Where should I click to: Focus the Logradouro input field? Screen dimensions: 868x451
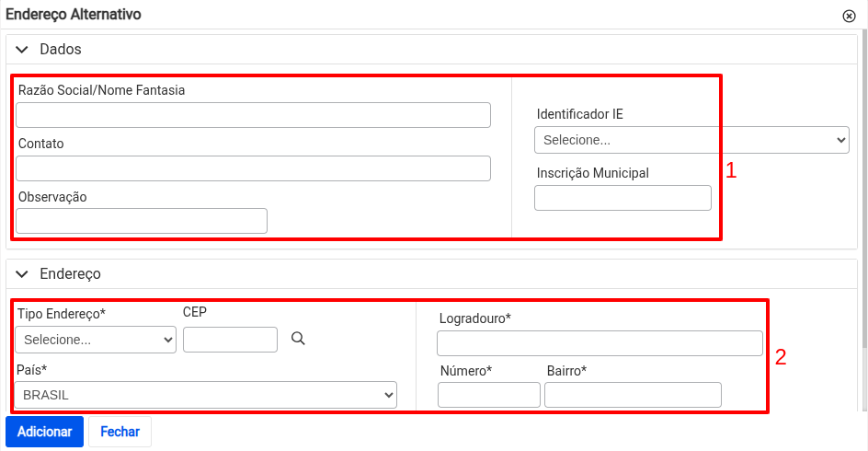[x=600, y=343]
